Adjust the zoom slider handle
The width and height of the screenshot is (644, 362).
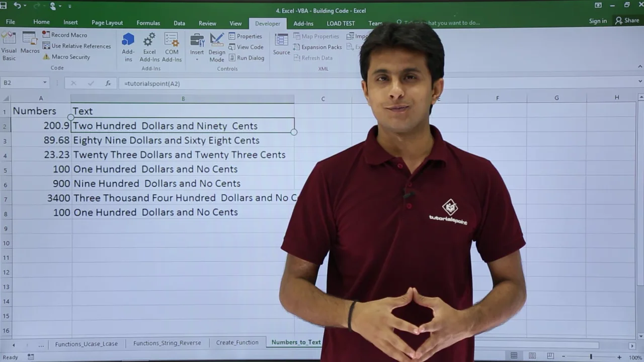pyautogui.click(x=591, y=357)
